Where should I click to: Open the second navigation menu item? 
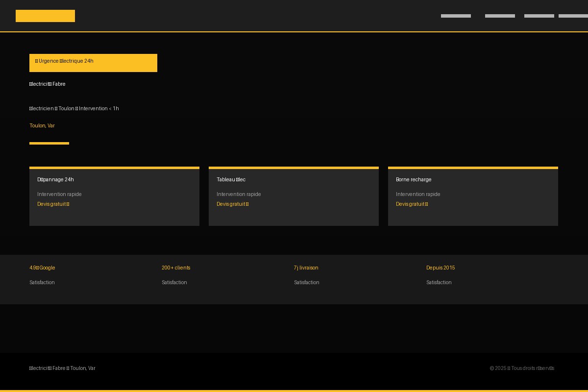(500, 16)
